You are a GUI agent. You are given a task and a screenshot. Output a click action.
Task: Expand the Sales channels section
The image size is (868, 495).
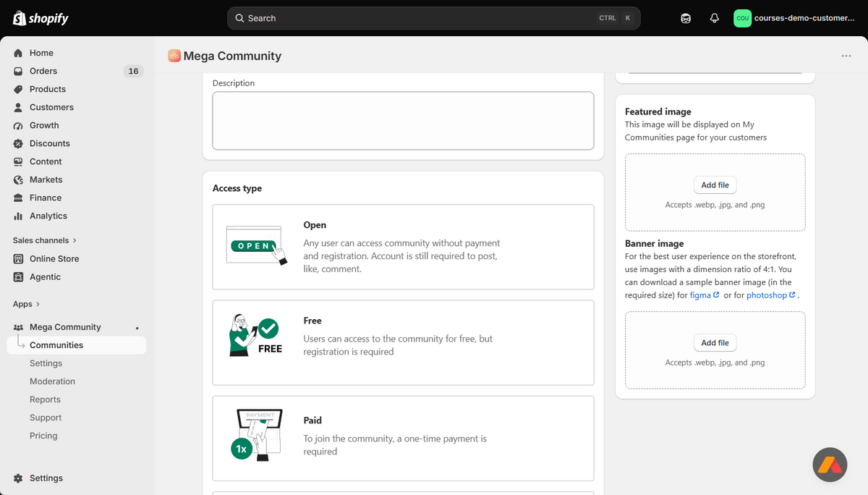pos(44,240)
